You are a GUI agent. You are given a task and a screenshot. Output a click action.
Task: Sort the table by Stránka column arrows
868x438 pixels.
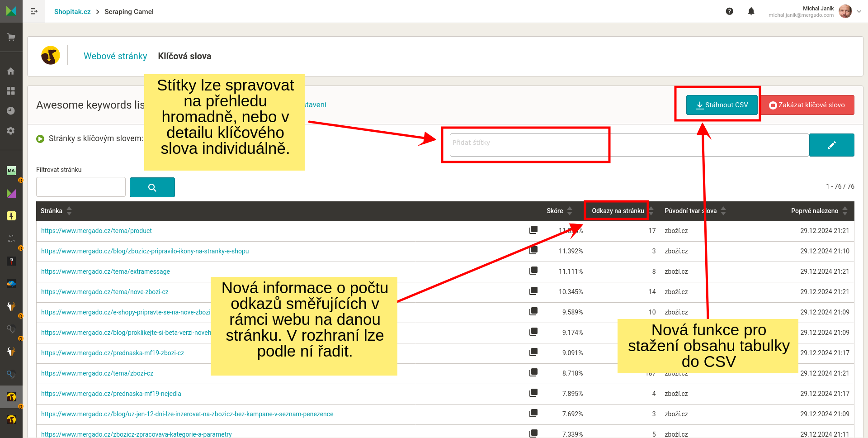69,211
